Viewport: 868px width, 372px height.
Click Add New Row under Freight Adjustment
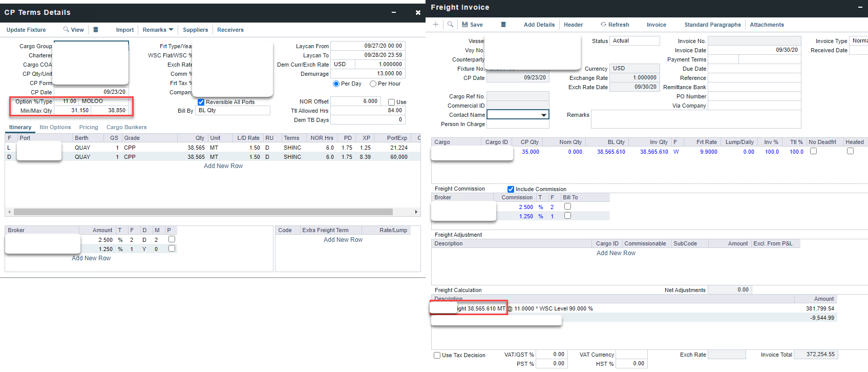(616, 253)
